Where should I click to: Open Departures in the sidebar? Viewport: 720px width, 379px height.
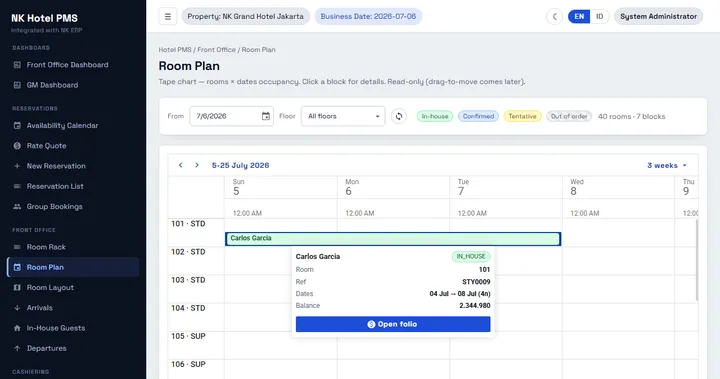(x=73, y=348)
